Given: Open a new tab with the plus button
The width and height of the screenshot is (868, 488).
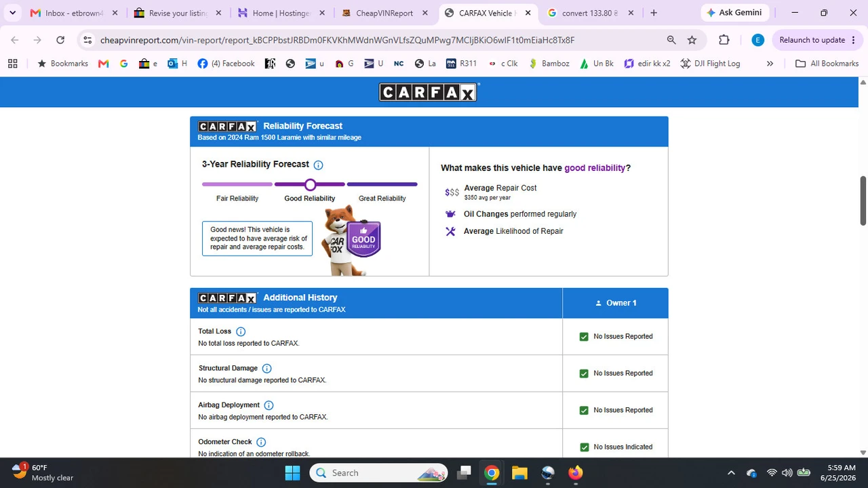Looking at the screenshot, I should coord(654,13).
